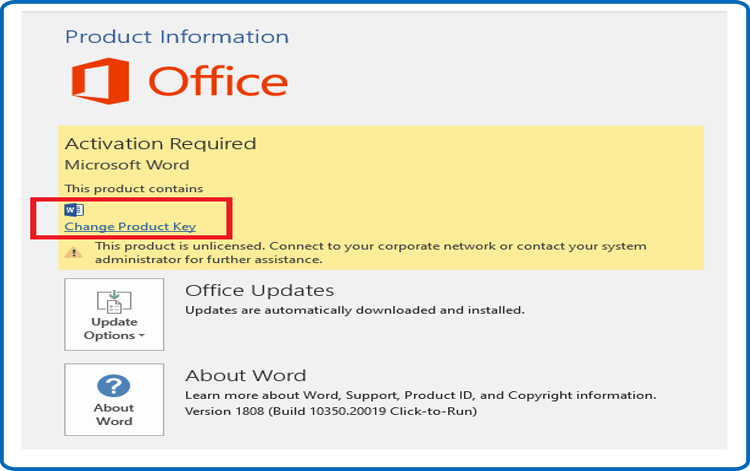Image resolution: width=750 pixels, height=471 pixels.
Task: Click the About Word button
Action: pos(114,399)
